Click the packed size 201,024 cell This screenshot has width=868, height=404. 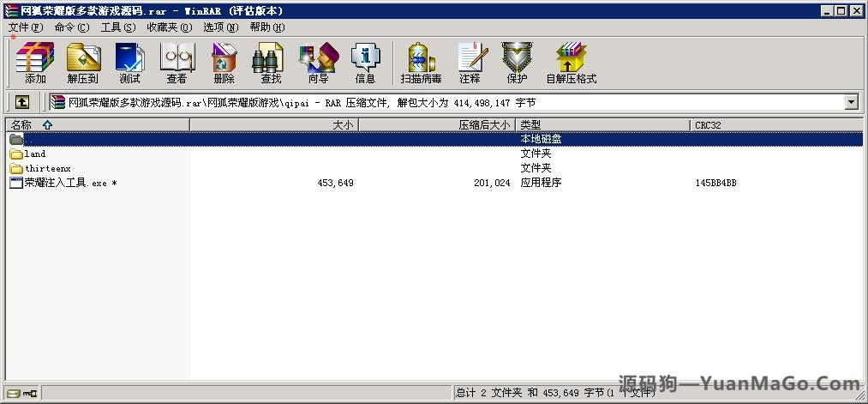click(x=492, y=183)
